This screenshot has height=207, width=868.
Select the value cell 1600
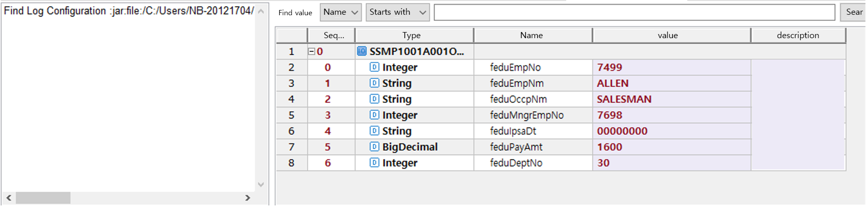tap(671, 147)
